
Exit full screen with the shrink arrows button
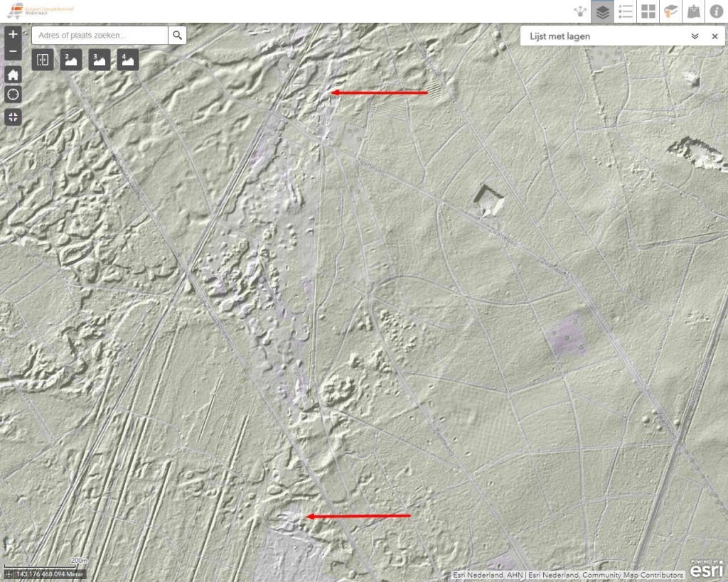pyautogui.click(x=13, y=117)
